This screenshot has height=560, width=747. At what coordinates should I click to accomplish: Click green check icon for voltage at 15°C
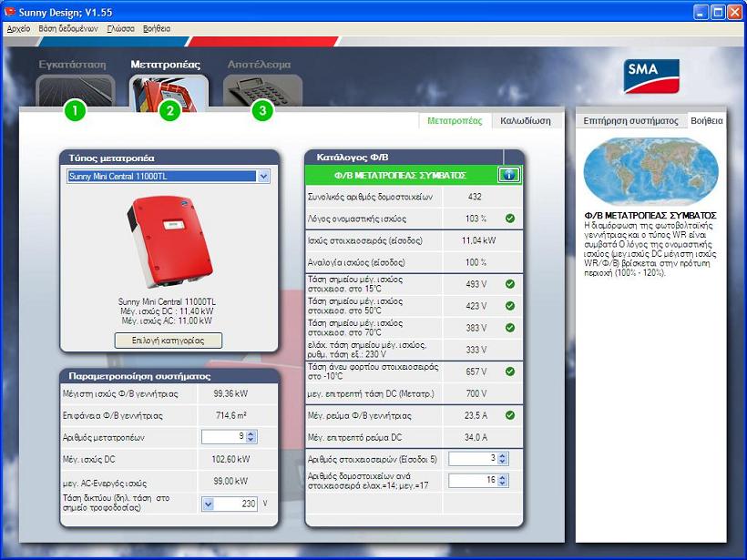(x=510, y=284)
